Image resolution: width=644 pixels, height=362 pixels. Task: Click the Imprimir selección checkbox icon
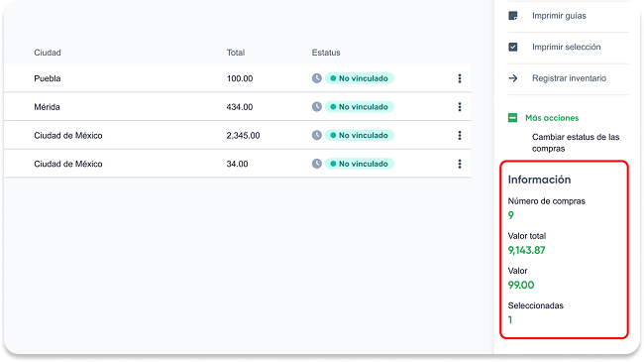(513, 47)
